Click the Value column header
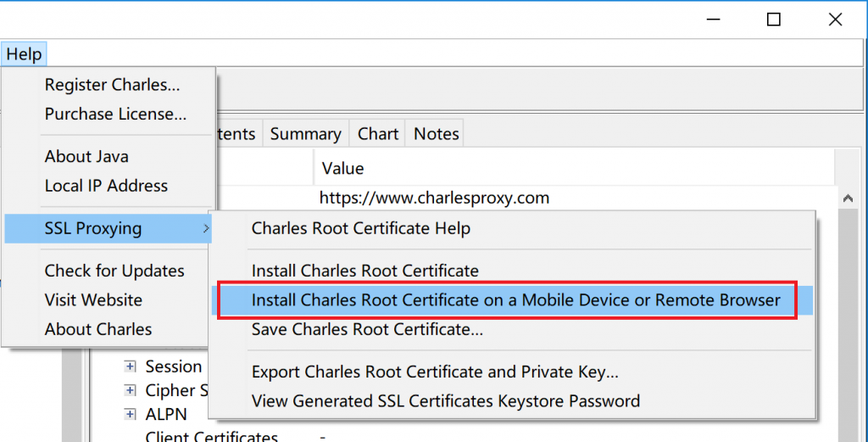Image resolution: width=868 pixels, height=442 pixels. point(574,168)
